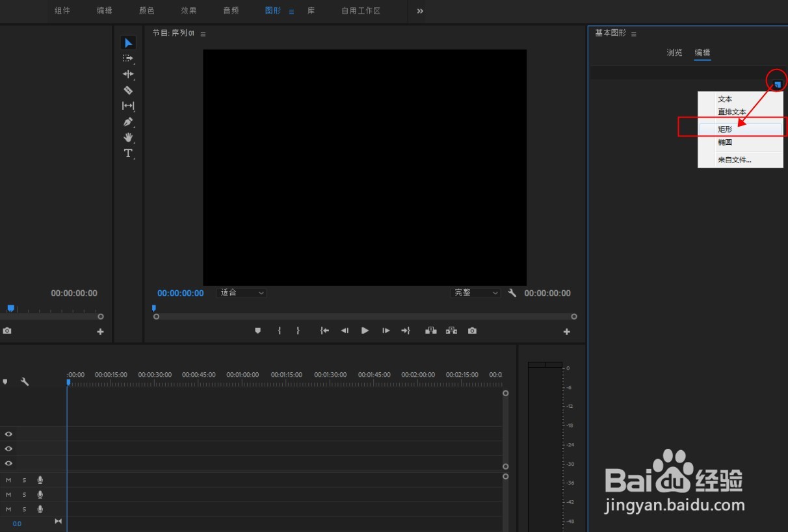Click Mark Out bracket button

(x=298, y=331)
